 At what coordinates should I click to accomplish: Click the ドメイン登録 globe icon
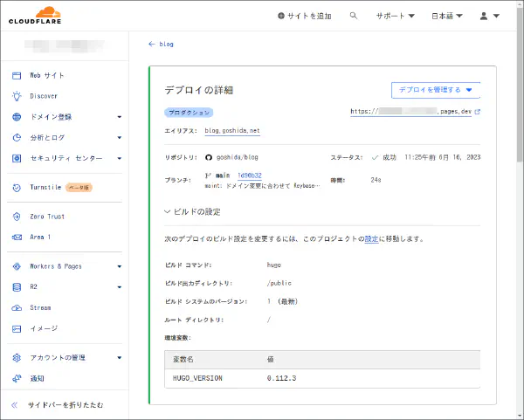click(17, 117)
